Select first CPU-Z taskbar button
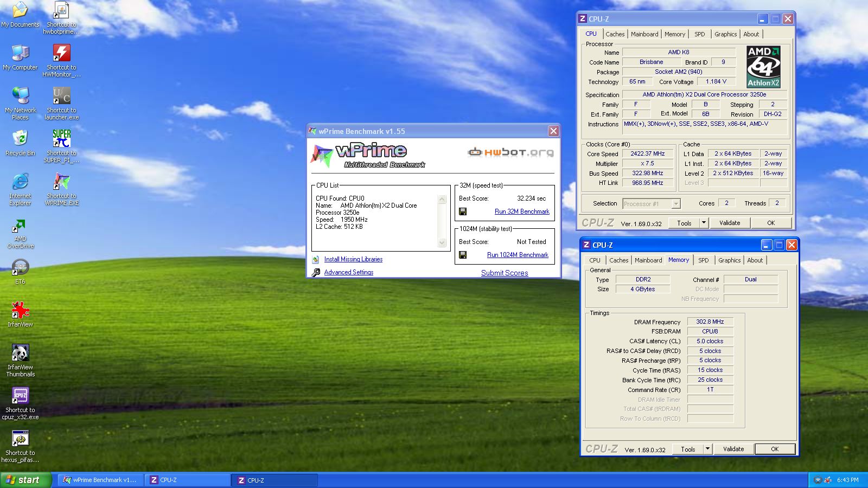 coord(189,480)
